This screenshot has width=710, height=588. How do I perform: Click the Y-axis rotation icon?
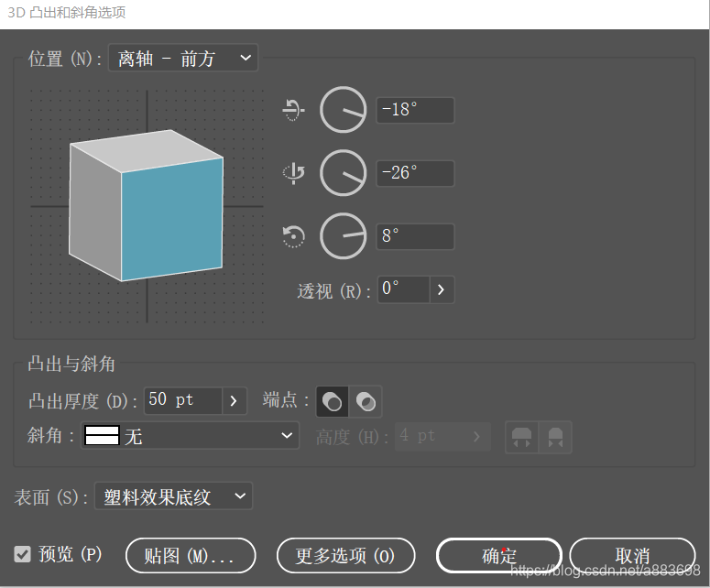[x=294, y=173]
